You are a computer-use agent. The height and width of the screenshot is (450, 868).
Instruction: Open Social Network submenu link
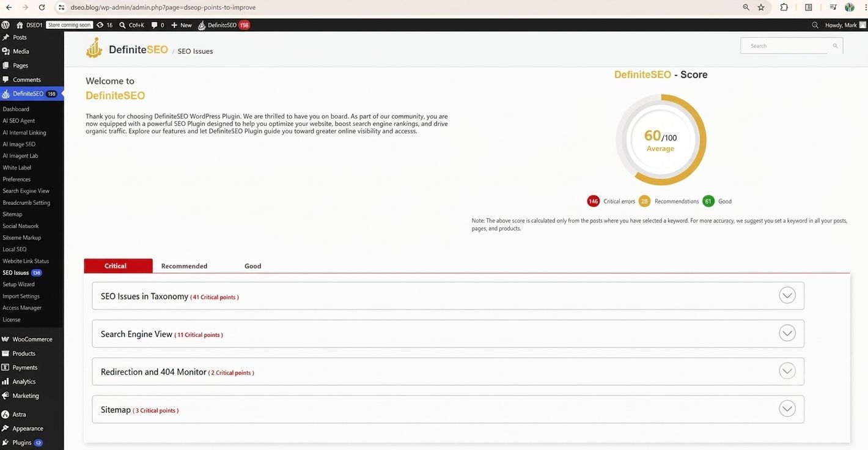click(x=21, y=226)
